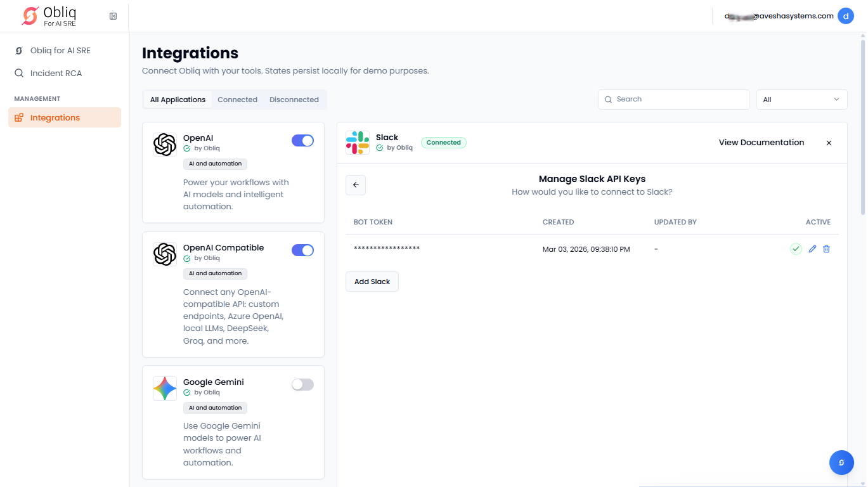This screenshot has height=487, width=868.
Task: Enable the Google Gemini toggle
Action: pyautogui.click(x=302, y=384)
